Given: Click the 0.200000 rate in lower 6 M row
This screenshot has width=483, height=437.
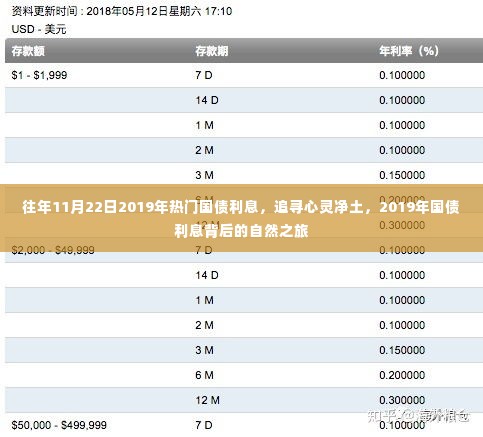Looking at the screenshot, I should (x=402, y=375).
